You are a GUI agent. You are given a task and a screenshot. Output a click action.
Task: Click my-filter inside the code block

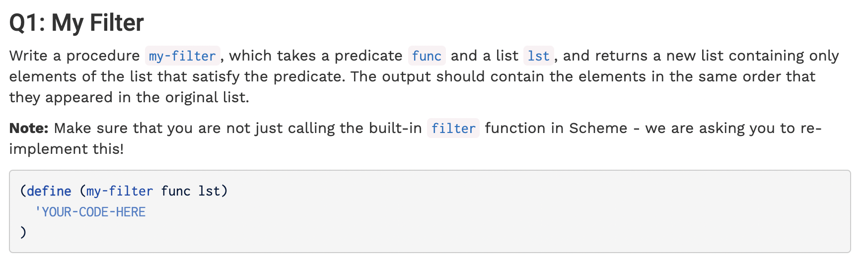[120, 191]
